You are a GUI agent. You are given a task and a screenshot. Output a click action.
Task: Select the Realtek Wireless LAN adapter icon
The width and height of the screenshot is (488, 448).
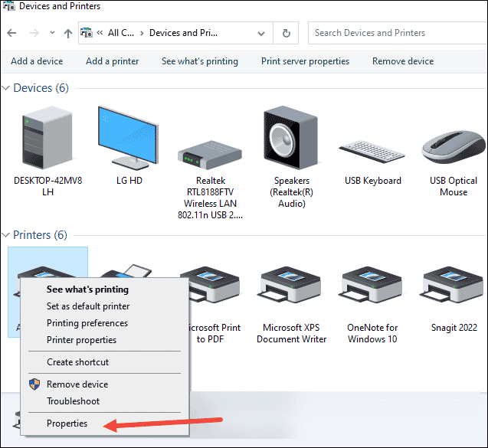(x=210, y=155)
